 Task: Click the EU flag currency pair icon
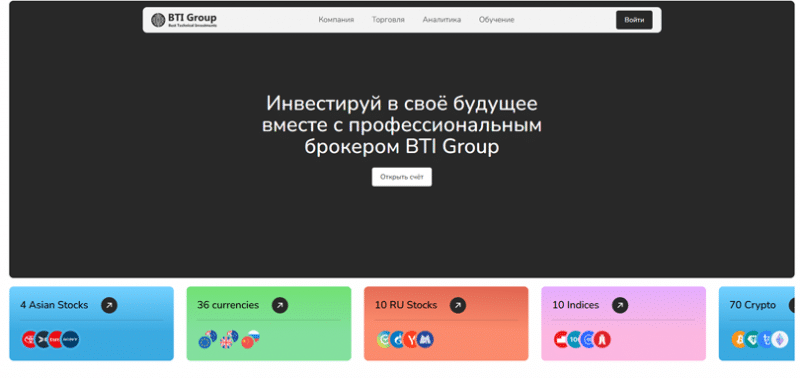208,340
